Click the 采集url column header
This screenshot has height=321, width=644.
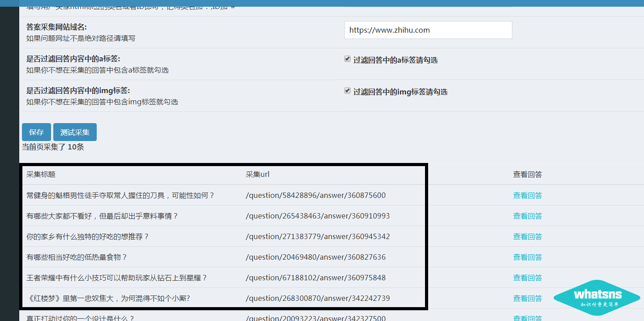point(258,174)
